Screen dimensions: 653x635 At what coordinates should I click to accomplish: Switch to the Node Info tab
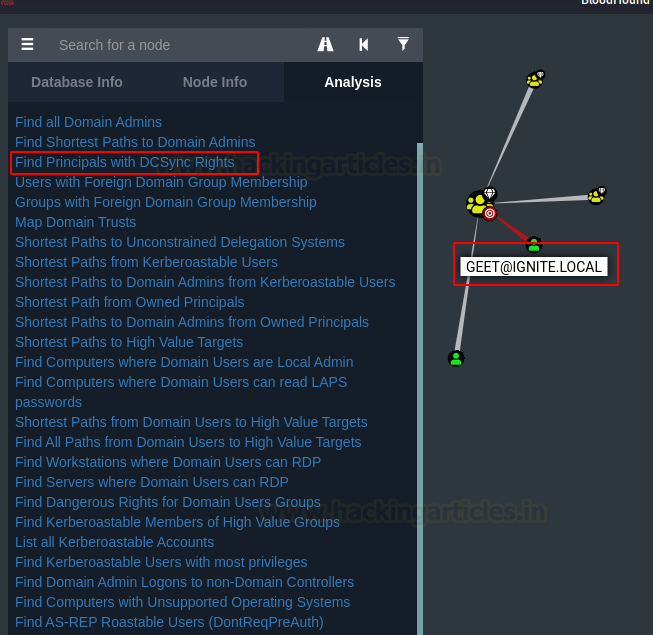(x=215, y=82)
